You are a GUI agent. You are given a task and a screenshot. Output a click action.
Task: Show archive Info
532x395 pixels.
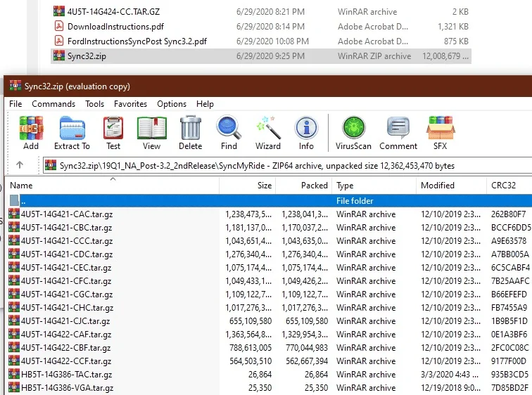(306, 128)
